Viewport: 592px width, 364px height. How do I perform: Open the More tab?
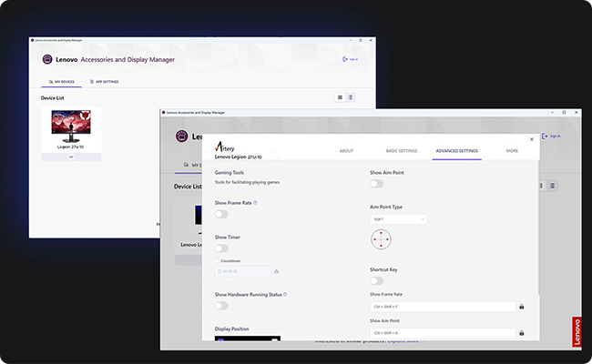[512, 151]
